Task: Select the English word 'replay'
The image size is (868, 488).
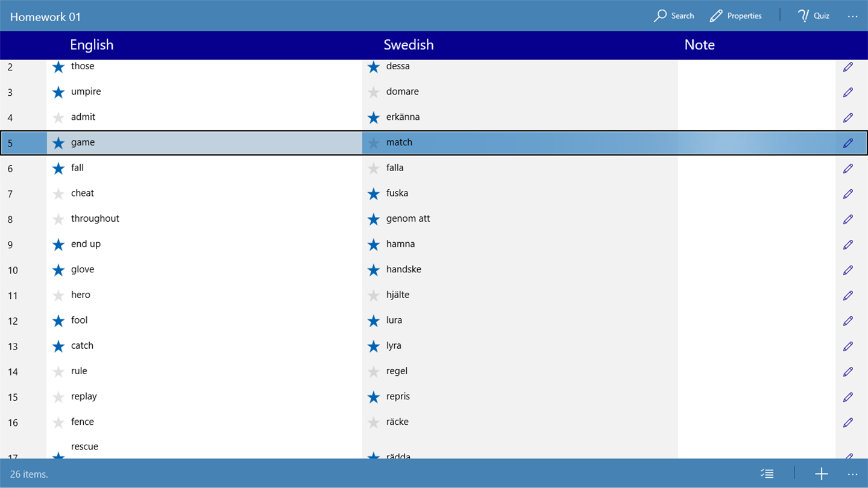Action: [84, 396]
